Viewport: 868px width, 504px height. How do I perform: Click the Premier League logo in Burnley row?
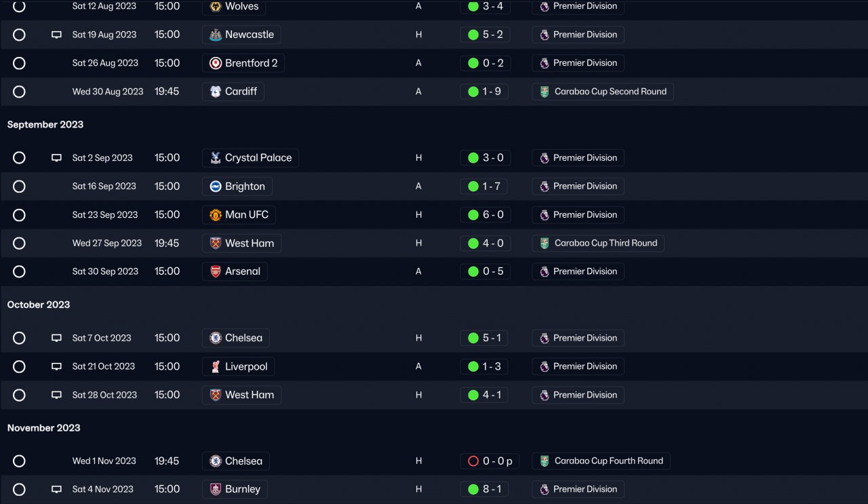(544, 489)
